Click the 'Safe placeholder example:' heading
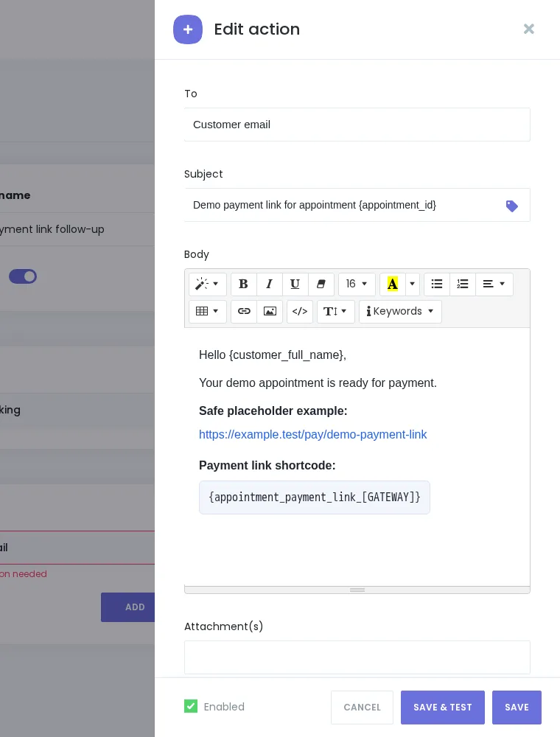 pyautogui.click(x=273, y=411)
